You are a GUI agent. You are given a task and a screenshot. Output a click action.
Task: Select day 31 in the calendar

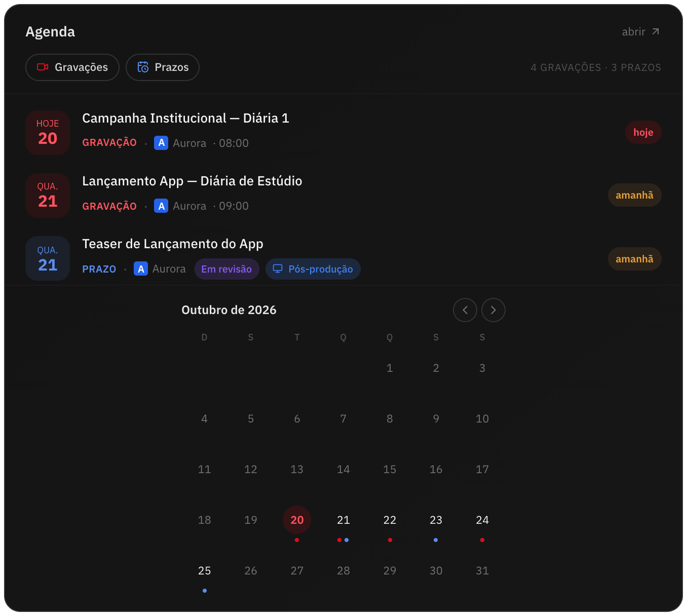482,570
